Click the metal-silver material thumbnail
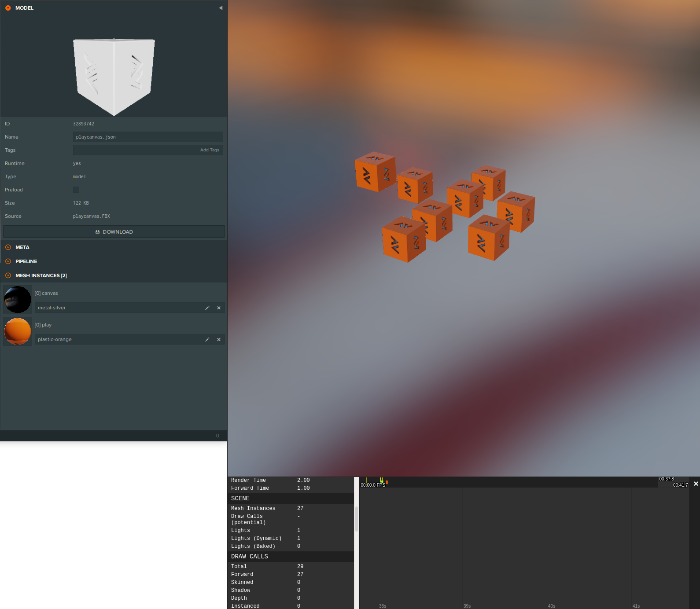Image resolution: width=700 pixels, height=609 pixels. [18, 300]
